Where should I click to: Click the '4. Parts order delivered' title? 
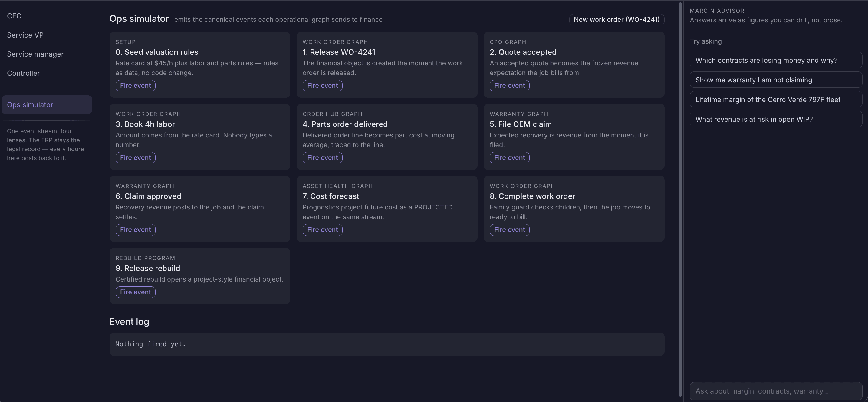coord(345,124)
